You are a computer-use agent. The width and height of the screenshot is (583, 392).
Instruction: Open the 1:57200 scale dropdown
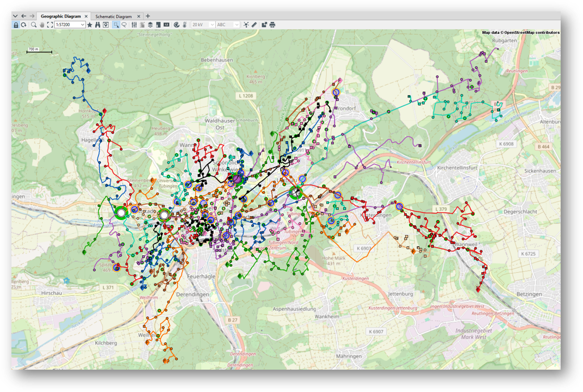coord(83,25)
